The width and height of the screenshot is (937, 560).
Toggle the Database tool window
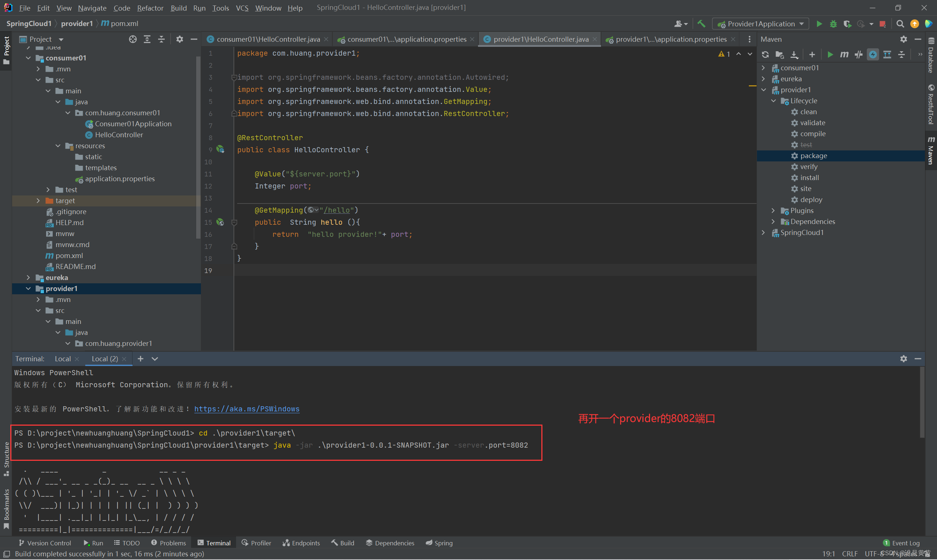point(931,55)
